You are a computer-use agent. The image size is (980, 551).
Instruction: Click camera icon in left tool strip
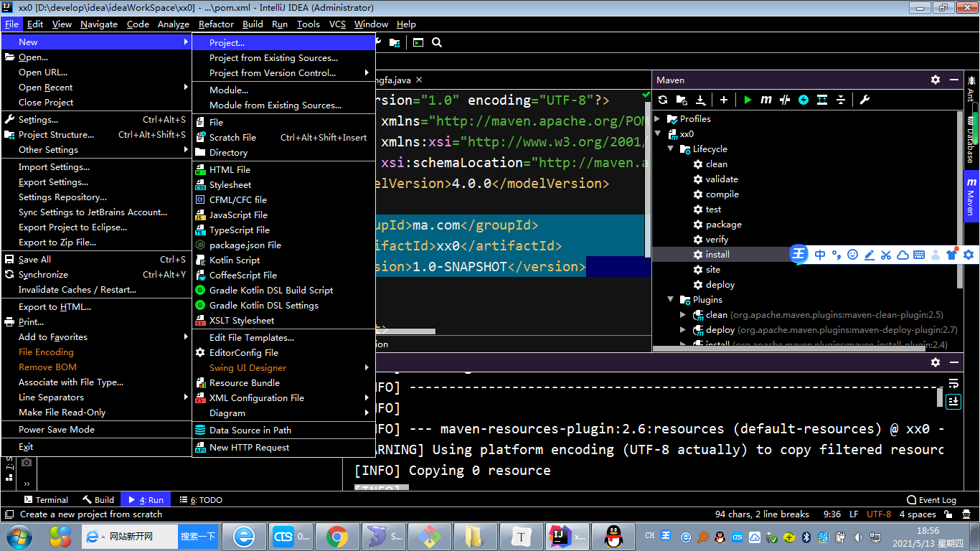[27, 463]
